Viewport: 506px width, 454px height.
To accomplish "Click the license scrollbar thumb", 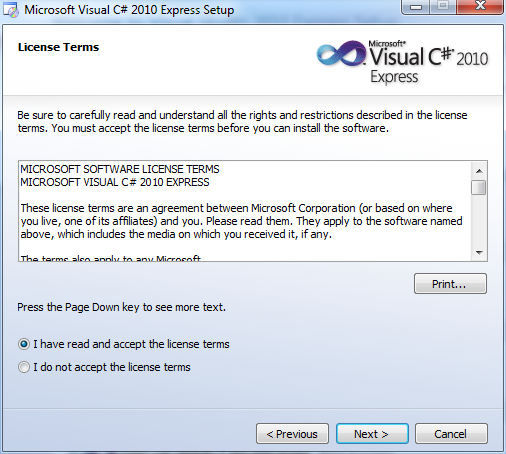I will tap(479, 187).
